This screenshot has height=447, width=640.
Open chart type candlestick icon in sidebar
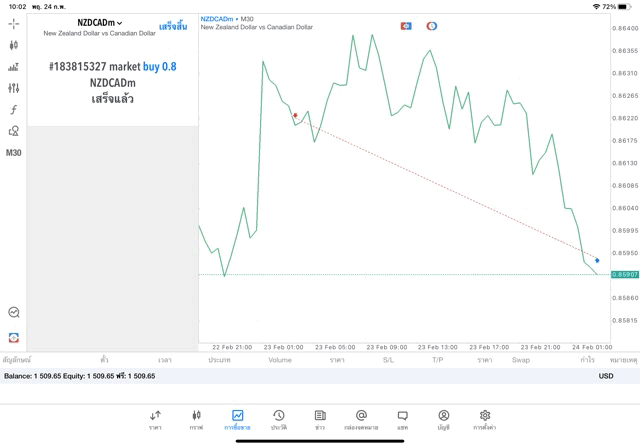(x=13, y=46)
